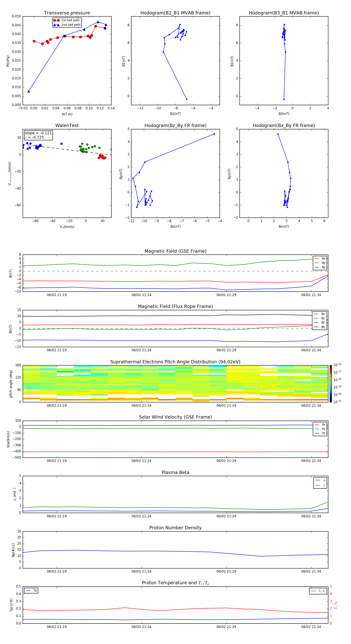
Task: Click the "A(T·m)" x-axis label
Action: (x=67, y=114)
